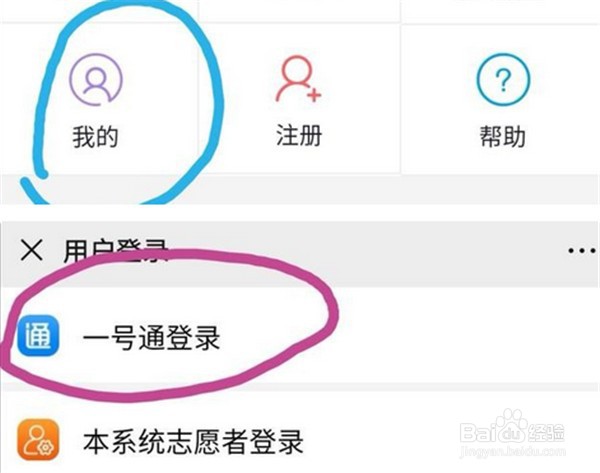Screen dimensions: 600x473
Task: Tap the red 注册 add-user icon
Action: [x=298, y=80]
